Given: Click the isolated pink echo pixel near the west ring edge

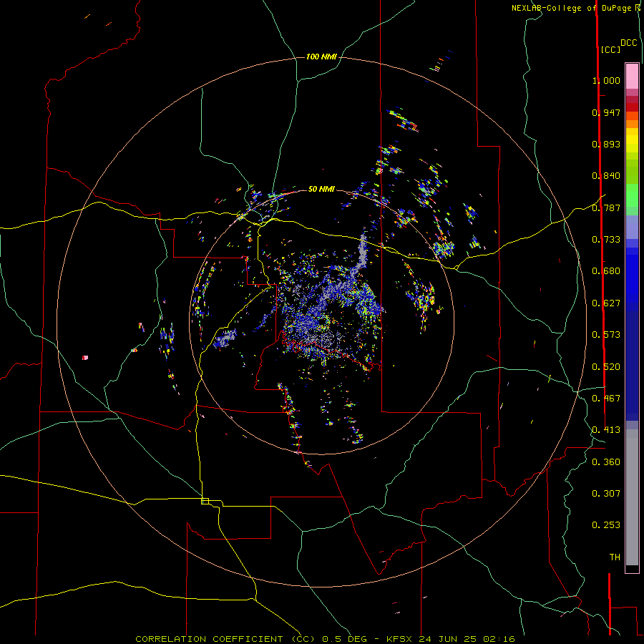Looking at the screenshot, I should [x=85, y=358].
